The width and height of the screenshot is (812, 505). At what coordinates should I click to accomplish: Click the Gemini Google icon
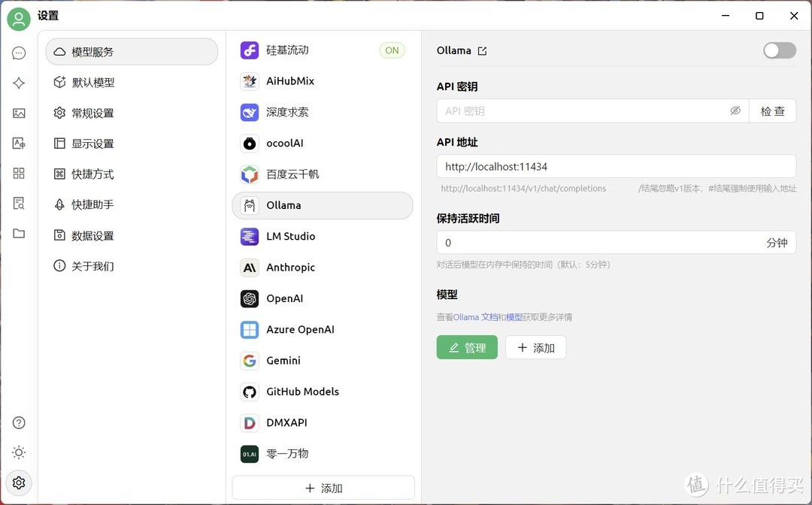pyautogui.click(x=250, y=361)
